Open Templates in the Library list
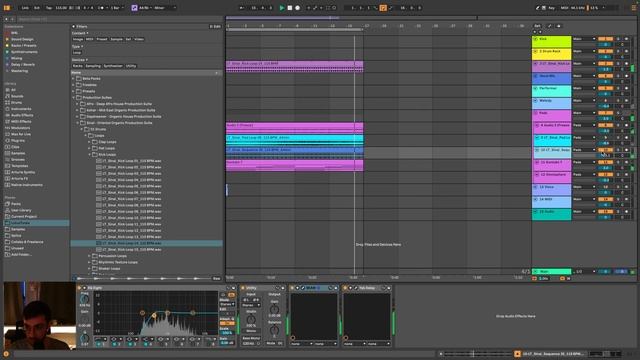Viewport: 640px width, 360px height. tap(20, 166)
